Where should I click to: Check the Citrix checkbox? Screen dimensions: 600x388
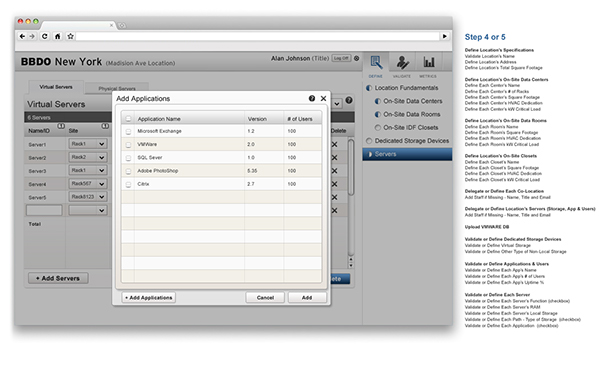point(128,184)
